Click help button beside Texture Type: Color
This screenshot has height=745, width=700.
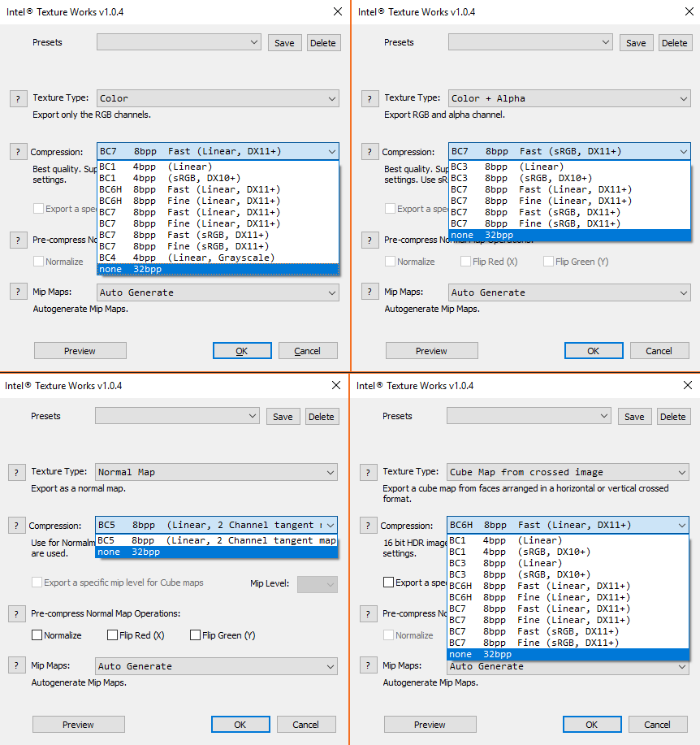tap(18, 98)
